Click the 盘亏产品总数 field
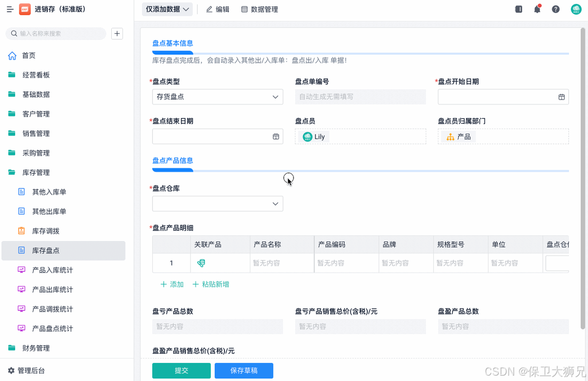 click(x=218, y=327)
